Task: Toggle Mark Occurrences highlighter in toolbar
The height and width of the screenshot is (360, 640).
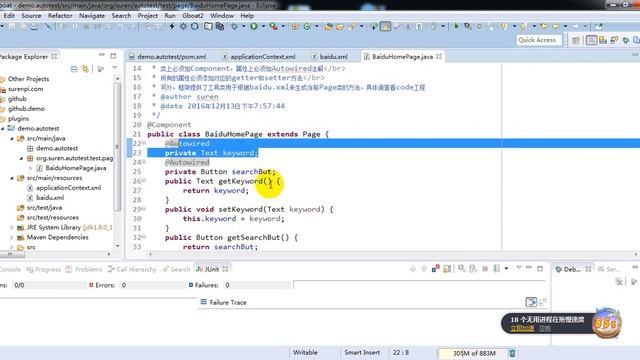Action: pos(385,27)
